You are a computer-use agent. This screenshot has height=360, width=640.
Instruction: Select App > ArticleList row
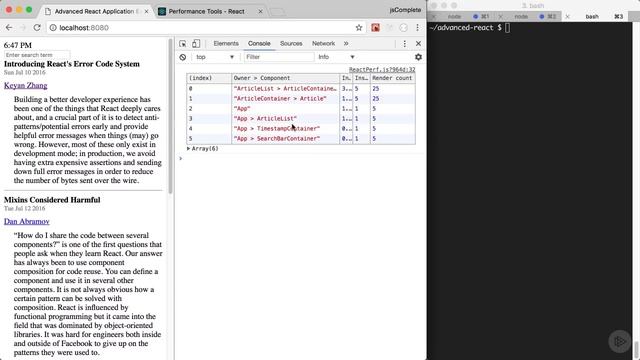(301, 119)
